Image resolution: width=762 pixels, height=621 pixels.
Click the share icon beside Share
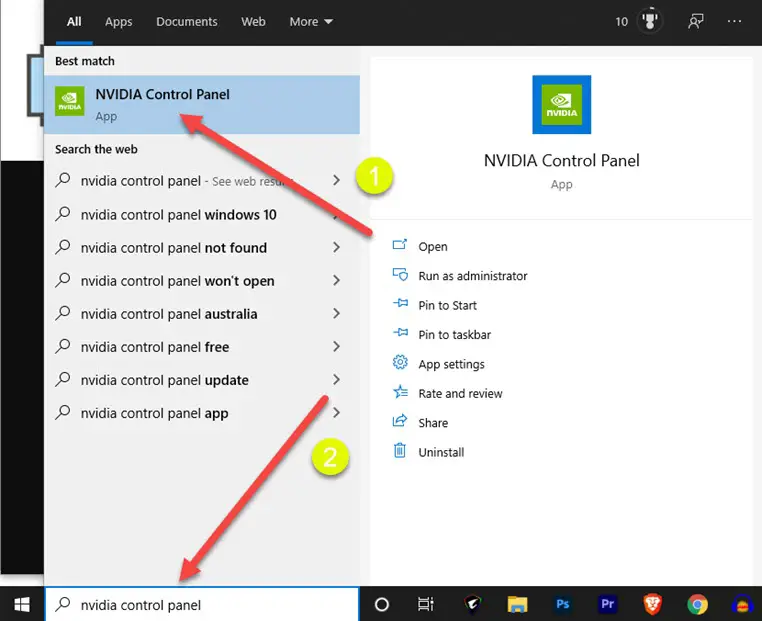(x=399, y=421)
